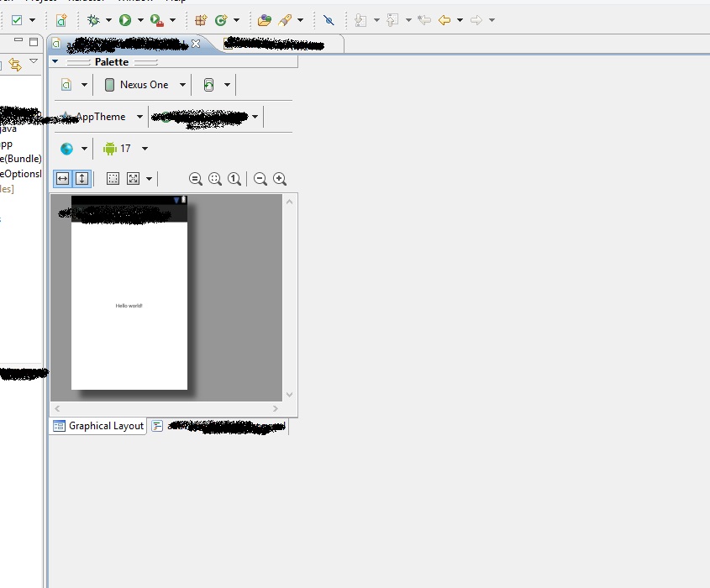The width and height of the screenshot is (710, 588).
Task: Click the New Android XML file icon
Action: [x=61, y=20]
